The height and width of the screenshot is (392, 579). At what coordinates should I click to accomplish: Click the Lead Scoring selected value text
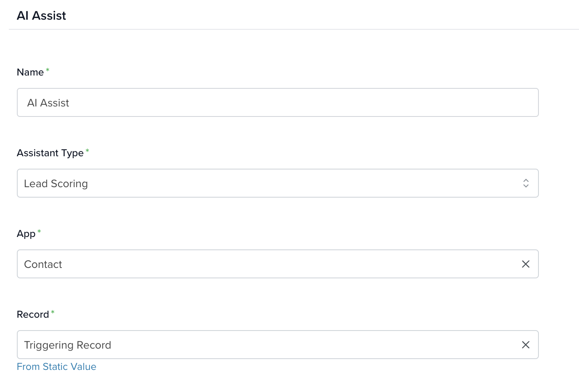tap(56, 184)
